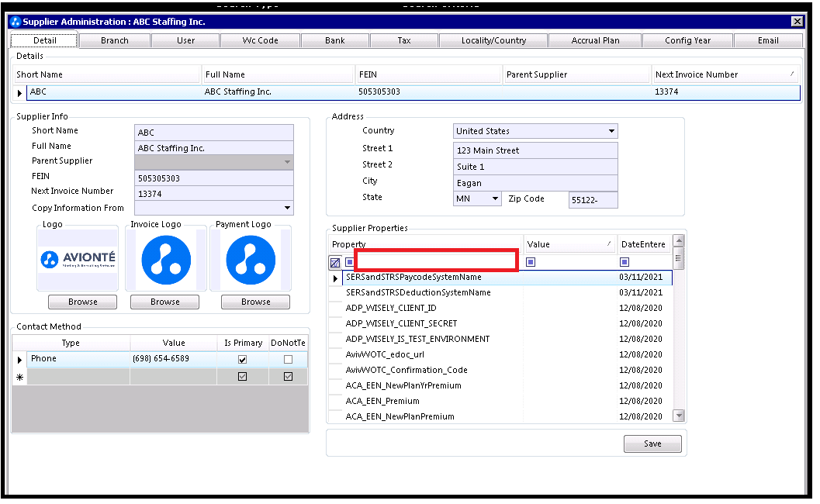
Task: Click the Zip Code input field
Action: coord(593,200)
